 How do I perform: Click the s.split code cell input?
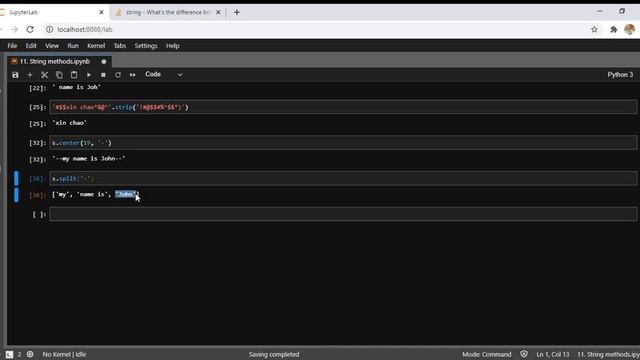click(x=343, y=178)
